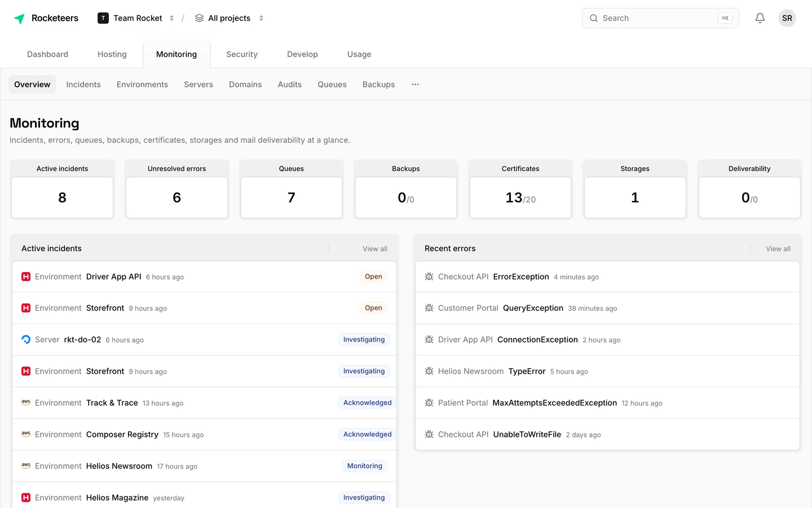The height and width of the screenshot is (508, 812).
Task: Click the Hetzner icon on Driver App API incident
Action: (x=26, y=277)
